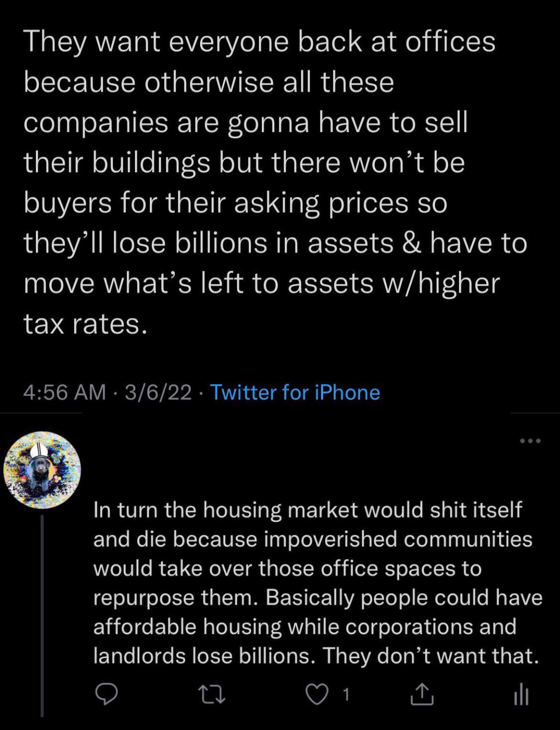The height and width of the screenshot is (730, 560).
Task: Click the Twitter for iPhone link
Action: click(295, 393)
